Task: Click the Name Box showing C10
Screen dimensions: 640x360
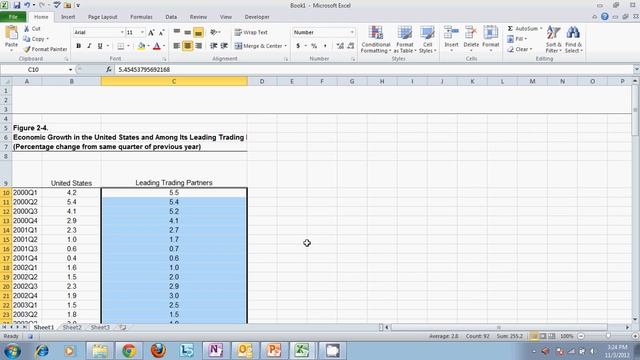Action: [x=33, y=70]
